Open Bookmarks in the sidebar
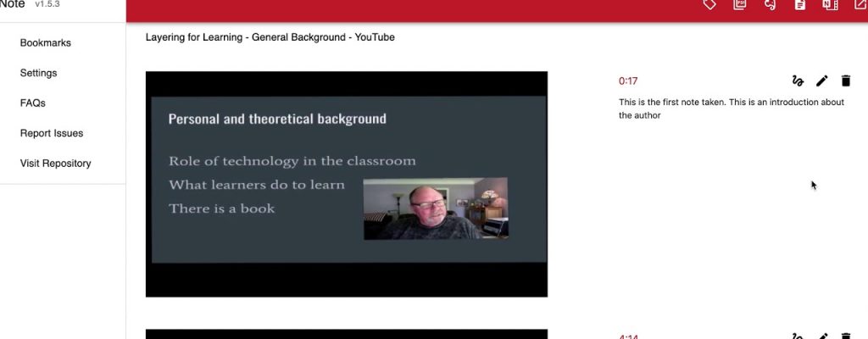The height and width of the screenshot is (339, 868). click(x=46, y=42)
